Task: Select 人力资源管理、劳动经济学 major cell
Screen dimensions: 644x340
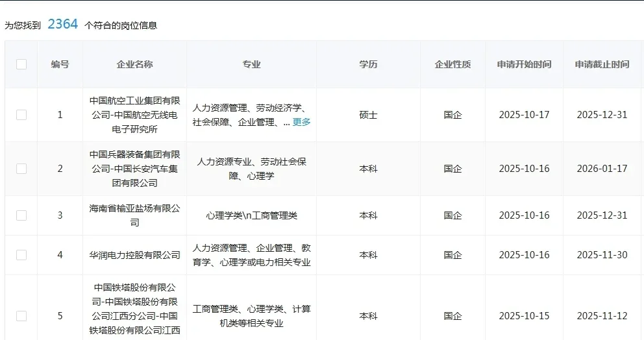Action: (x=251, y=115)
